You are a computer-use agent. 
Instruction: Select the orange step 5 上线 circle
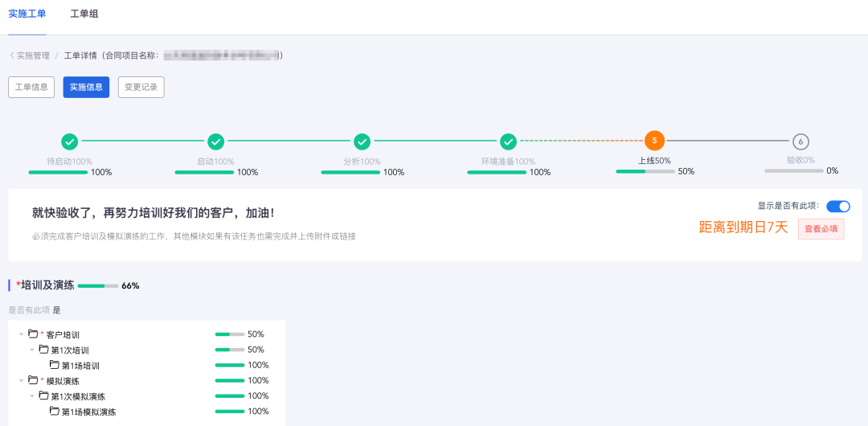(654, 141)
